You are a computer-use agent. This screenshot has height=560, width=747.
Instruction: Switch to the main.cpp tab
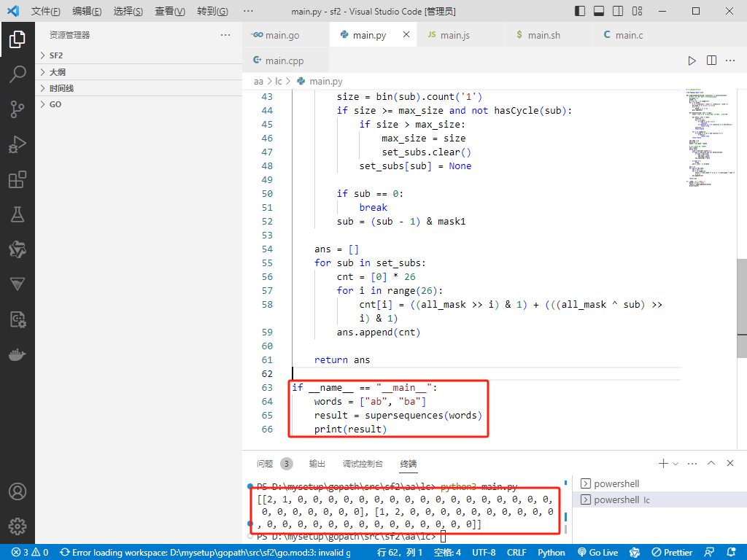(285, 61)
